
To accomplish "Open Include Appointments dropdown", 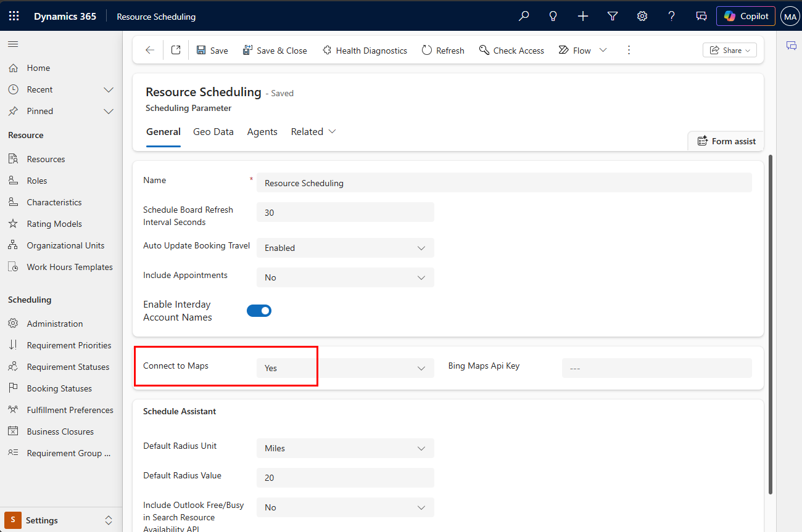I will coord(345,277).
